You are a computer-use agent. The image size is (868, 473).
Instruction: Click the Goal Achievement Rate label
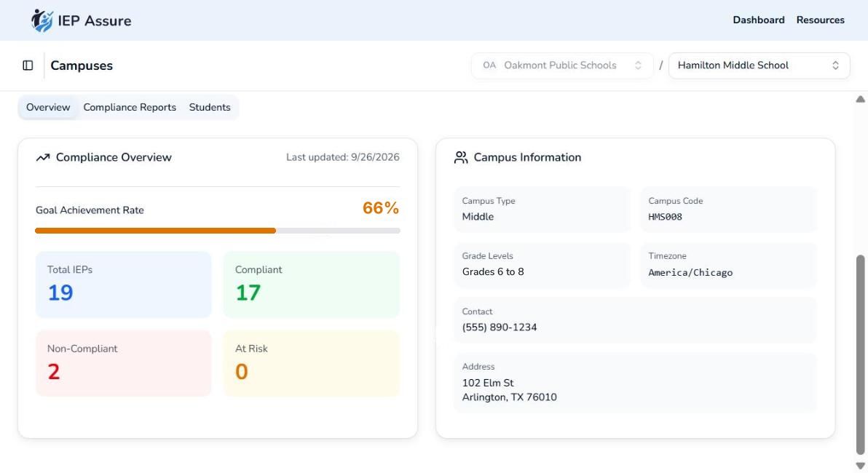pyautogui.click(x=90, y=210)
